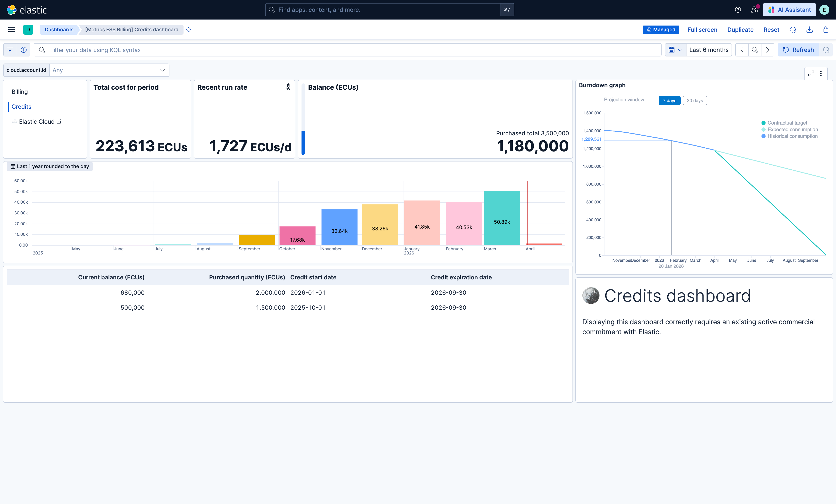The width and height of the screenshot is (836, 504).
Task: Click the 1,500,000 purchased quantity cell
Action: click(x=270, y=307)
